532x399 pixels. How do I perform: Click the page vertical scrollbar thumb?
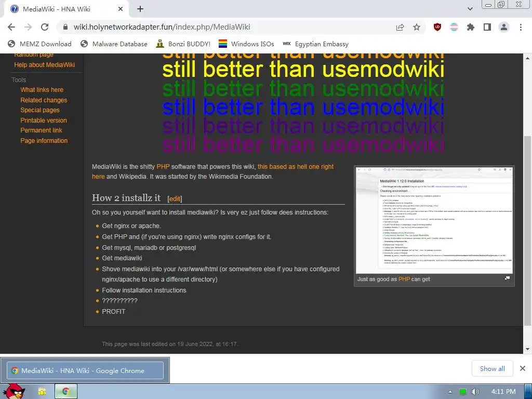528,231
